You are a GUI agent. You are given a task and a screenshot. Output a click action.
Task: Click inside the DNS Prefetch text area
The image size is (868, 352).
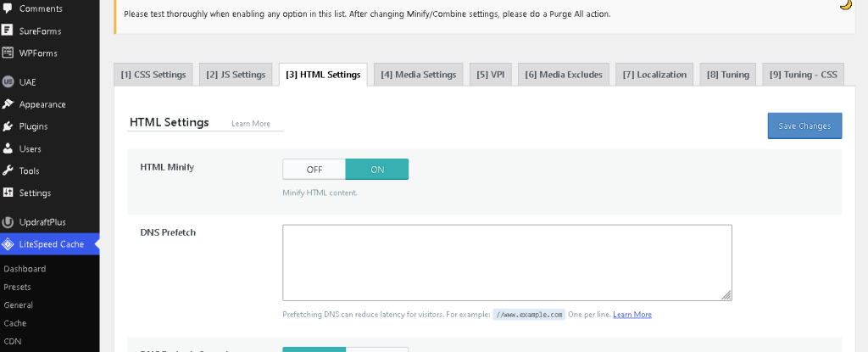pyautogui.click(x=507, y=263)
